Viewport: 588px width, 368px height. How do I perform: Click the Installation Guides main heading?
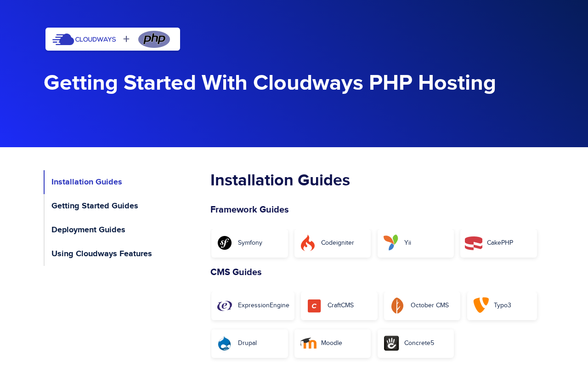point(280,180)
